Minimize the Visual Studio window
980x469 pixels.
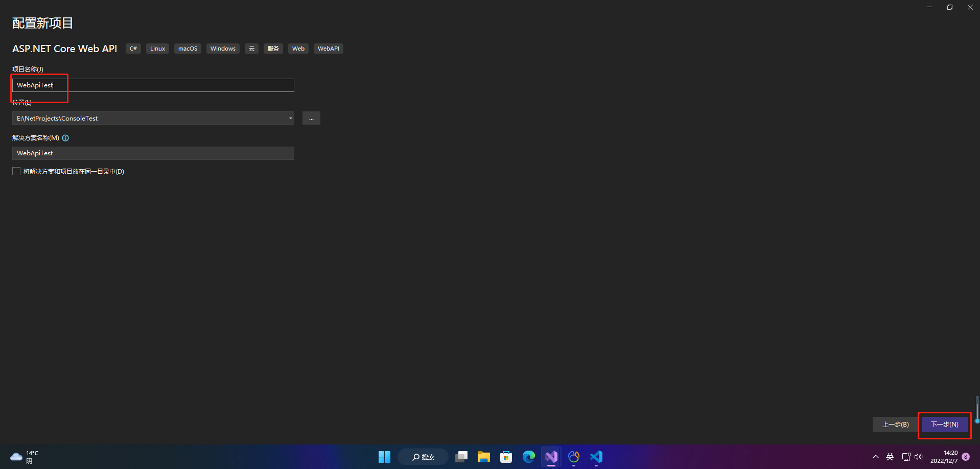tap(929, 7)
